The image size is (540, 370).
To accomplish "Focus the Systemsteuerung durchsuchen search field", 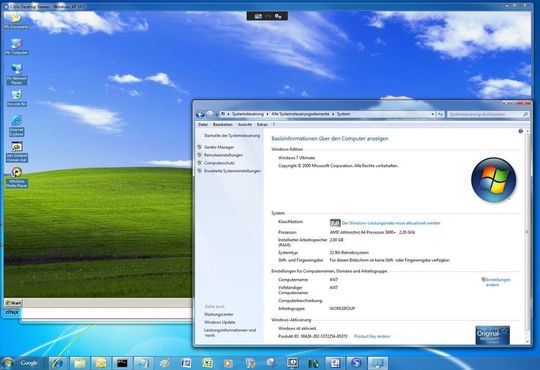I will pyautogui.click(x=488, y=114).
